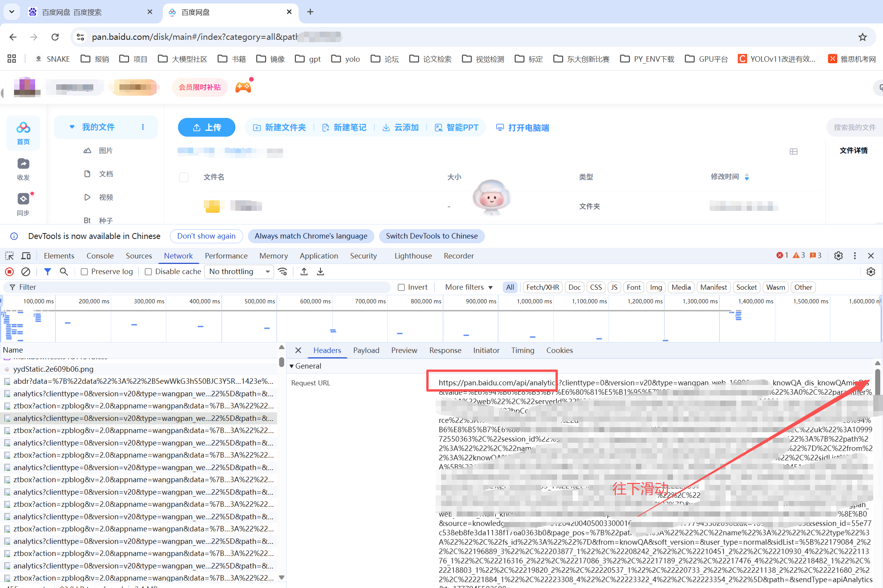
Task: Open the tab search dropdown arrow
Action: [x=12, y=12]
